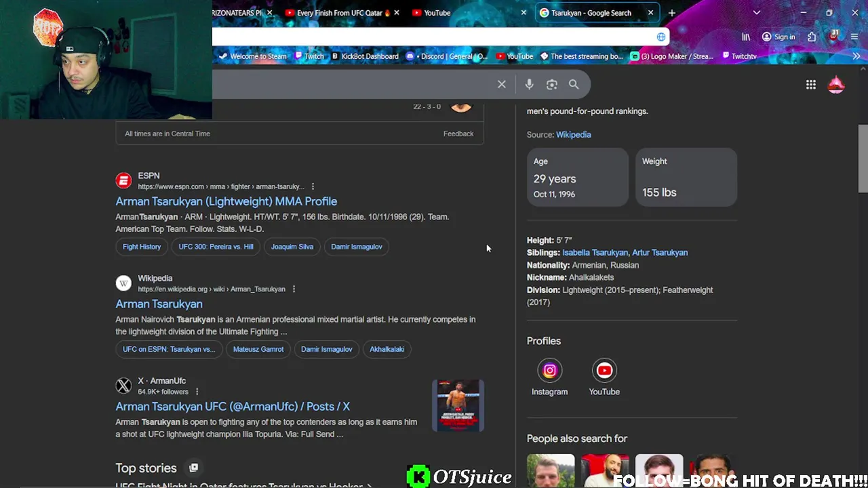
Task: Open sibling Isabella Tsarukyan link
Action: tap(595, 253)
